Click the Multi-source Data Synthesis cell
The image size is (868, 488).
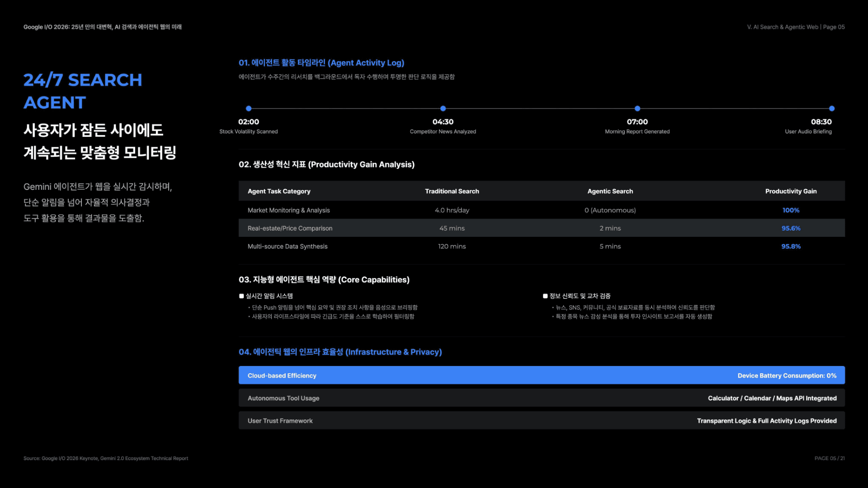click(288, 246)
